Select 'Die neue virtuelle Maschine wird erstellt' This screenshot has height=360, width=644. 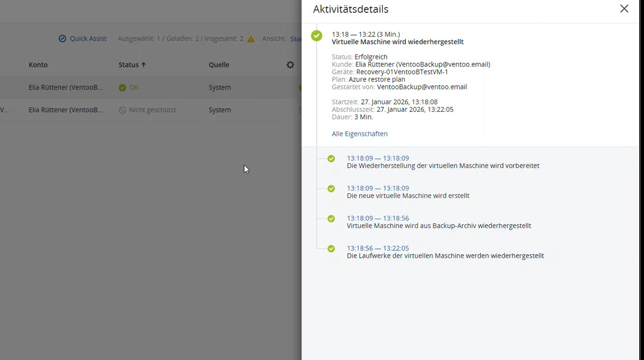(x=408, y=196)
